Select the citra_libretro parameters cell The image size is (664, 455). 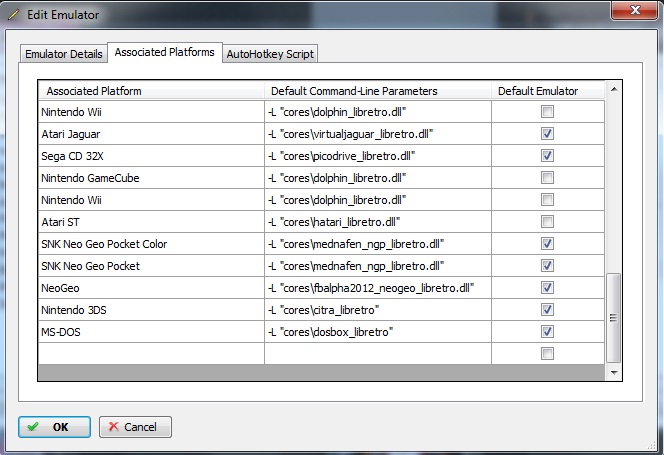pyautogui.click(x=378, y=310)
